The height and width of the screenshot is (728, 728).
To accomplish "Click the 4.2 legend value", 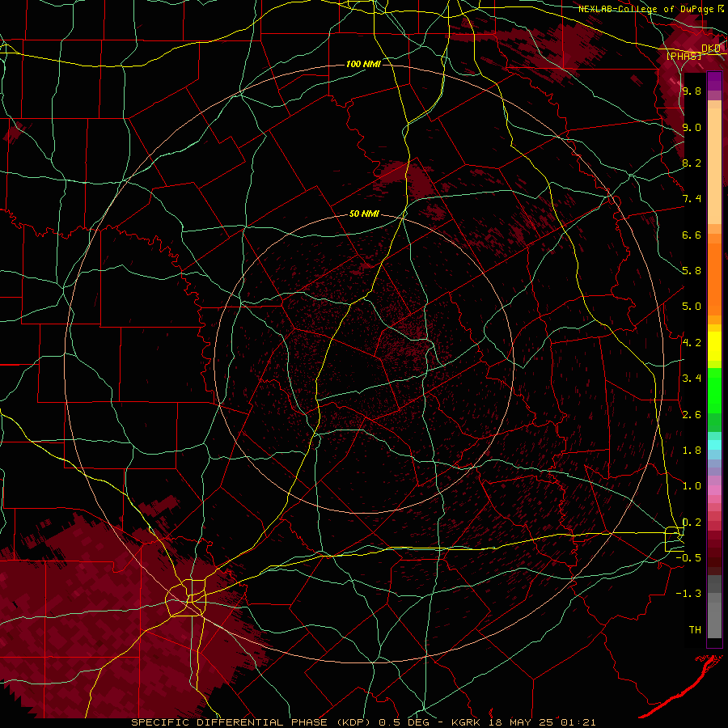I will pos(692,343).
